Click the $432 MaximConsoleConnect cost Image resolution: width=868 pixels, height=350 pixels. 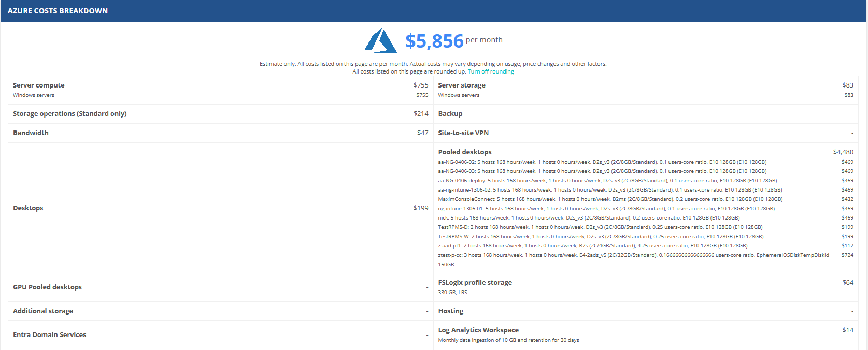tap(847, 199)
